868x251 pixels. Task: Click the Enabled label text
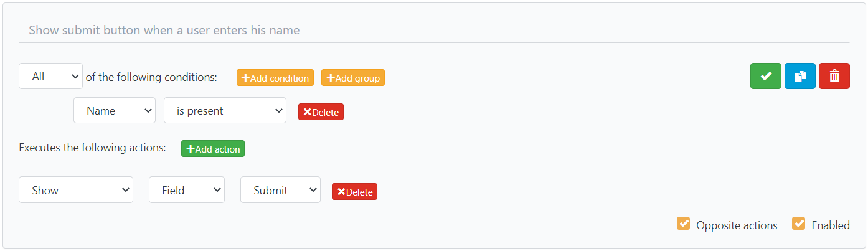830,225
